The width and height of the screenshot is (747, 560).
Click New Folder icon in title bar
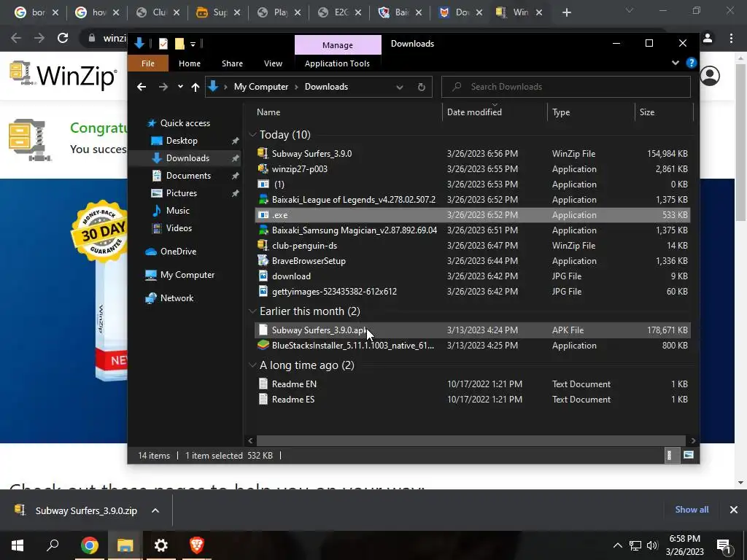(x=179, y=44)
